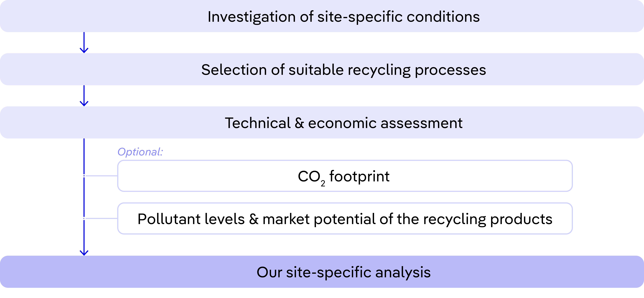The width and height of the screenshot is (644, 298).
Task: Click the italic 'Optional:' label
Action: (x=140, y=152)
